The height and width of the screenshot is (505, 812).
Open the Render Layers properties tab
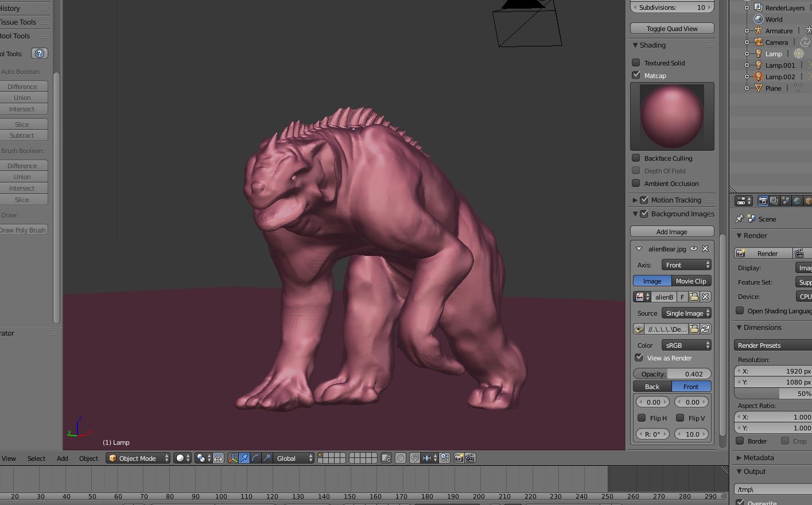tap(774, 201)
